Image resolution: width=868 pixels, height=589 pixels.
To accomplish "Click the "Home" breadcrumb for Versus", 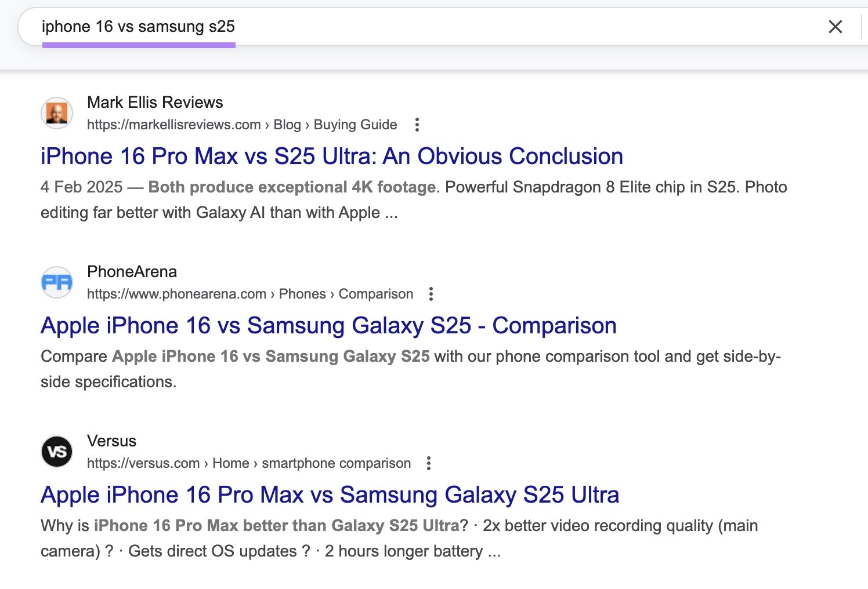I will point(230,463).
